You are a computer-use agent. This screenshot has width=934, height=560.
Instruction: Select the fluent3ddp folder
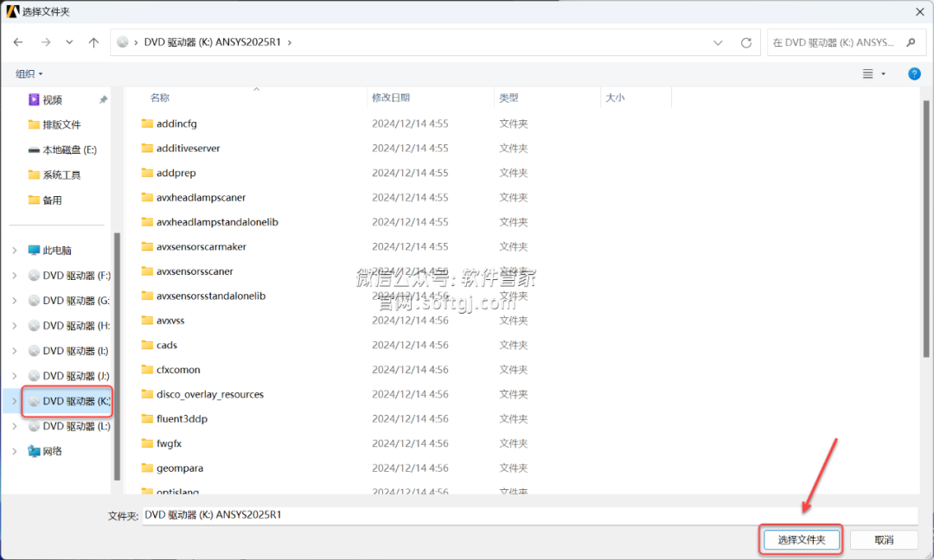[182, 419]
